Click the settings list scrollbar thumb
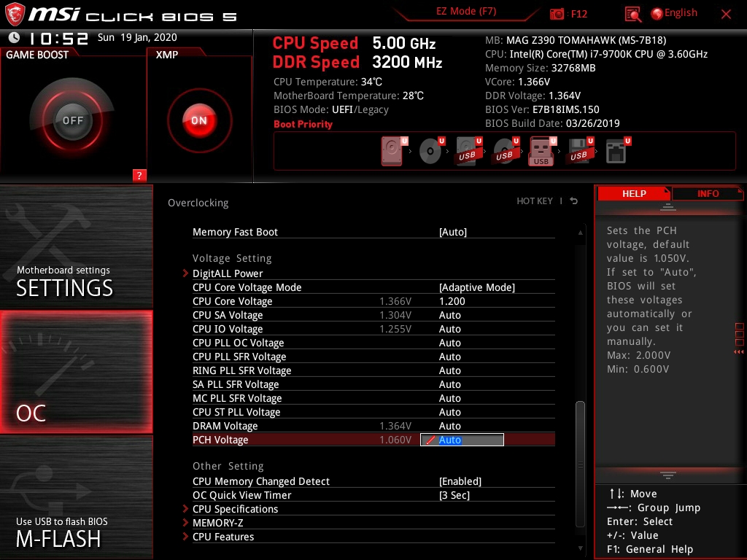This screenshot has width=747, height=560. tap(580, 464)
